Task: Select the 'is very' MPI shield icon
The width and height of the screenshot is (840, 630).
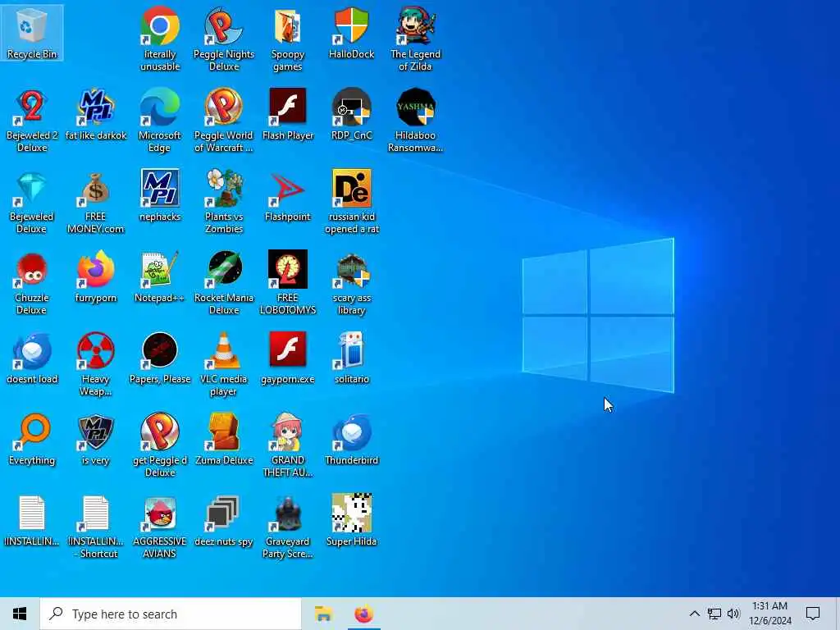Action: (x=96, y=440)
